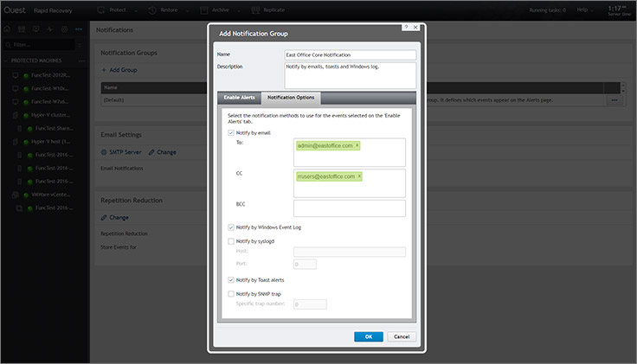Click green status dot of FuncTest-W10x
The image size is (637, 364).
pos(26,88)
